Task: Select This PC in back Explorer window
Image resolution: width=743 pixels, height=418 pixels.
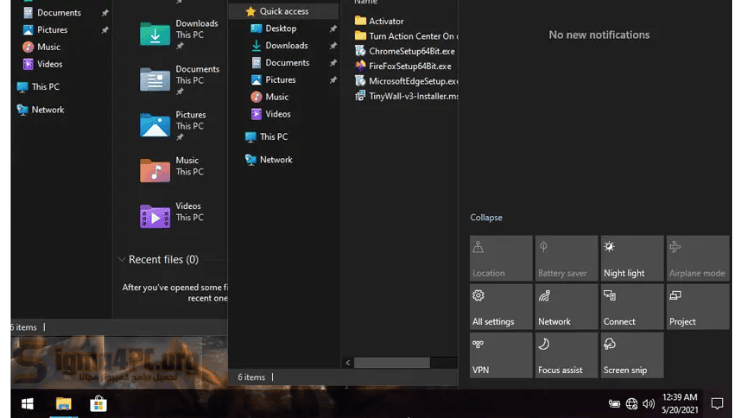Action: coord(45,87)
